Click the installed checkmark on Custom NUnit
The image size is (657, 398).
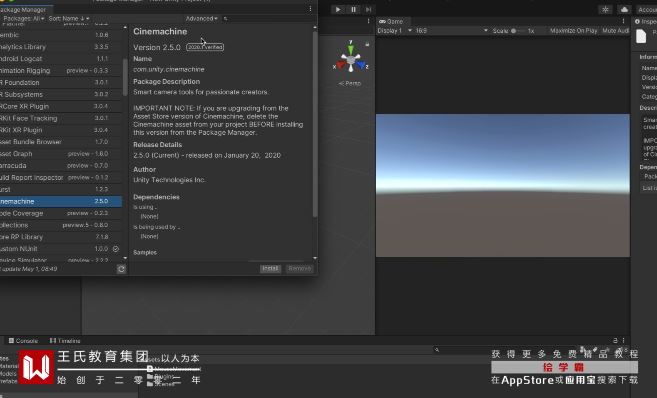click(116, 249)
